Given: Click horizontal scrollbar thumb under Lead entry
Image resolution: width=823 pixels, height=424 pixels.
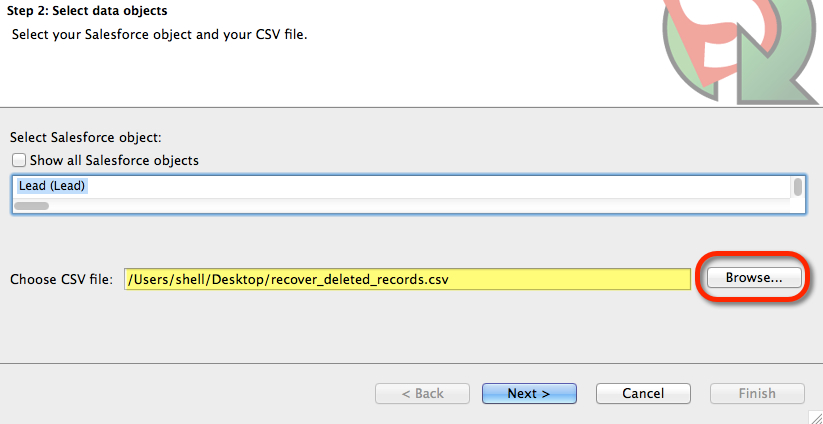Looking at the screenshot, I should click(x=31, y=206).
